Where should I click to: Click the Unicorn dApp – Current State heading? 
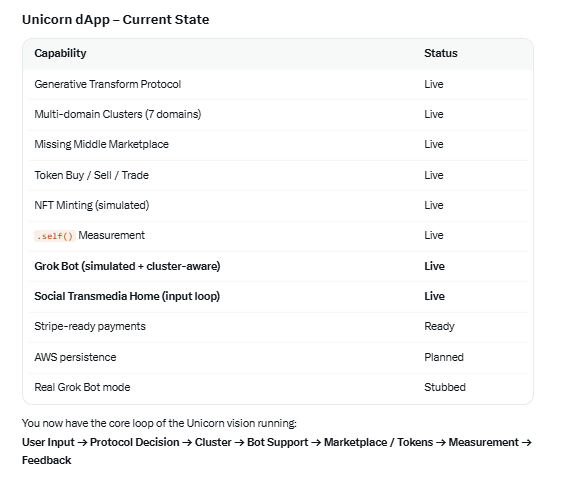pos(116,20)
